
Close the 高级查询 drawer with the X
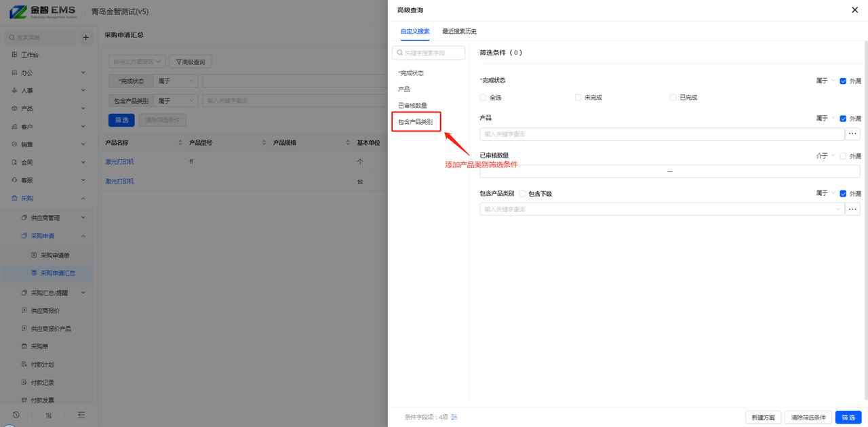point(854,9)
